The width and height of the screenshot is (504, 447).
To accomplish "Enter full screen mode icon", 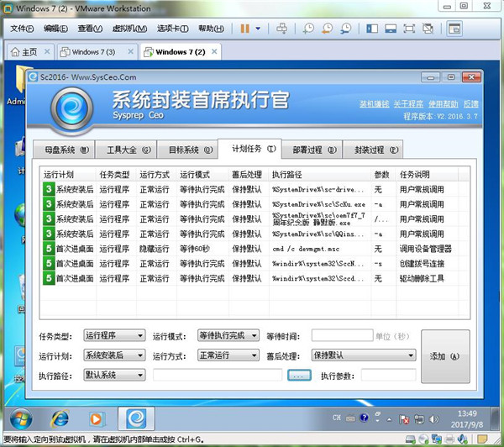I will (x=409, y=29).
